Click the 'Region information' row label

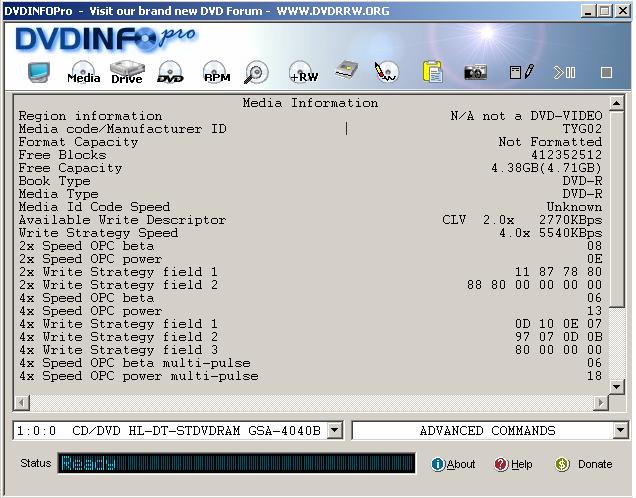tap(90, 116)
